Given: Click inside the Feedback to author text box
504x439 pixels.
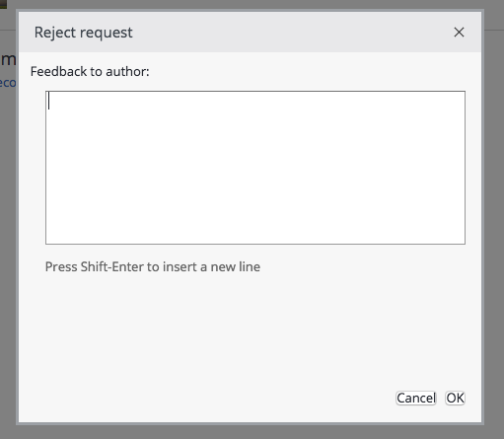Looking at the screenshot, I should [255, 168].
